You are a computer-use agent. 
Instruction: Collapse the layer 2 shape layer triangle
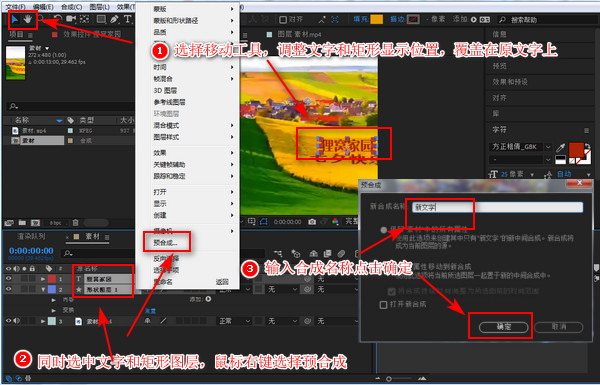point(43,290)
